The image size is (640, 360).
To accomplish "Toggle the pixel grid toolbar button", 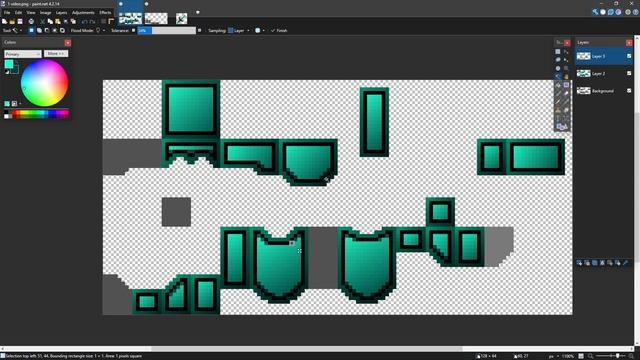I will tap(103, 21).
